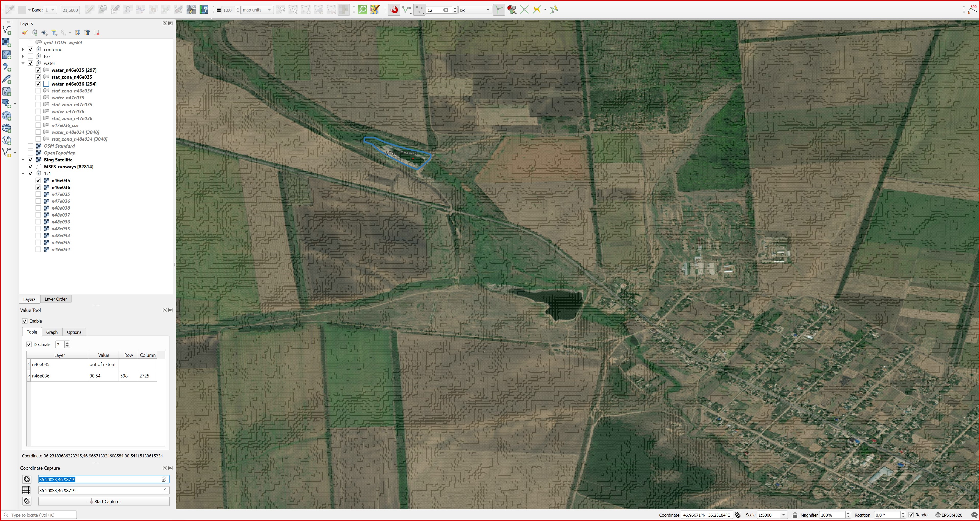Click the EPSG:4326 CRS button
The image size is (980, 521).
(x=949, y=515)
